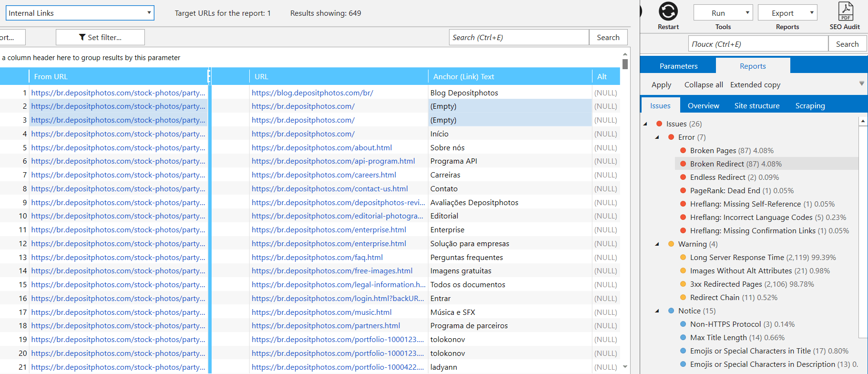Screen dimensions: 868x374
Task: Open the about.html URL link
Action: [x=322, y=147]
